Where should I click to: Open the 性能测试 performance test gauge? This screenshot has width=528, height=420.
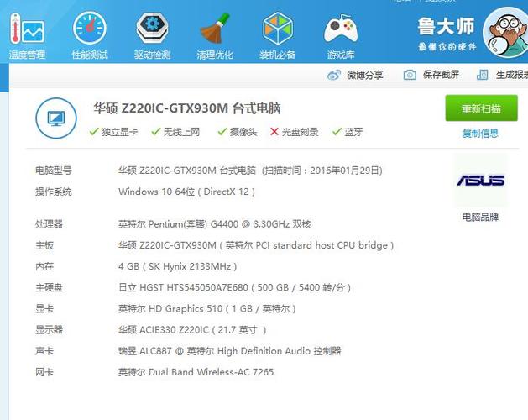click(90, 36)
